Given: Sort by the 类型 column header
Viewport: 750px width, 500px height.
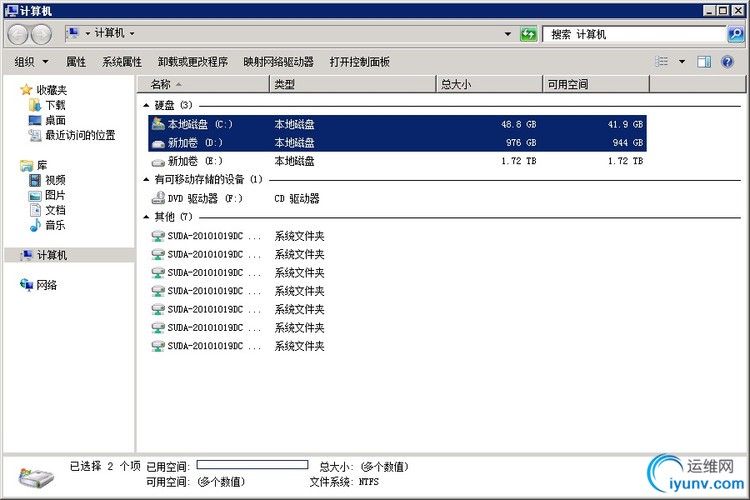Looking at the screenshot, I should tap(353, 84).
